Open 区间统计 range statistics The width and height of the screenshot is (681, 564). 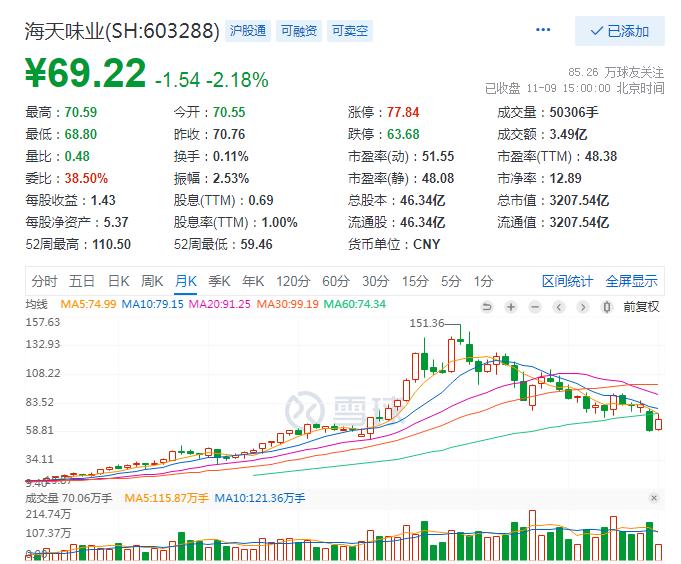[x=567, y=281]
